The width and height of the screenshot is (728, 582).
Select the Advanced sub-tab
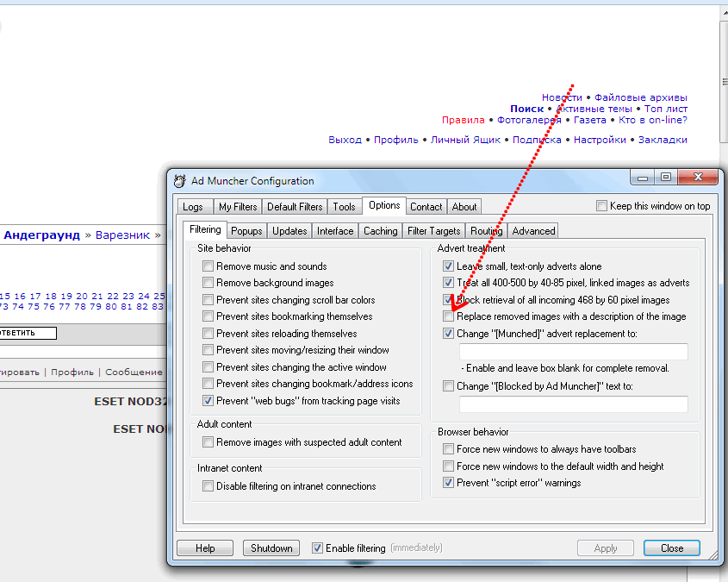pyautogui.click(x=533, y=231)
